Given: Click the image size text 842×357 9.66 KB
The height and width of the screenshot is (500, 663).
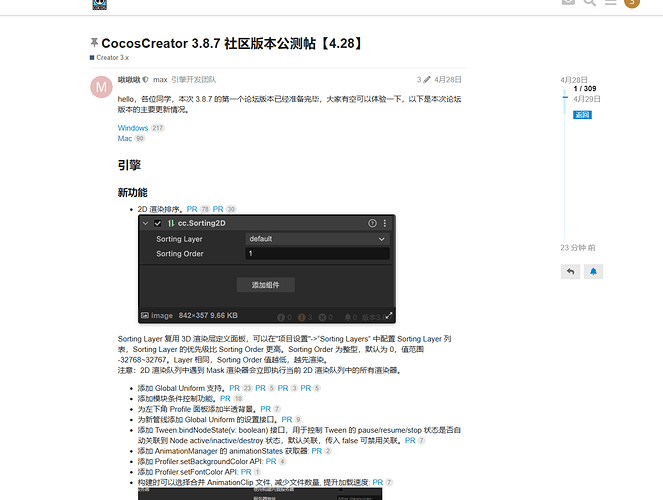Looking at the screenshot, I should click(208, 315).
